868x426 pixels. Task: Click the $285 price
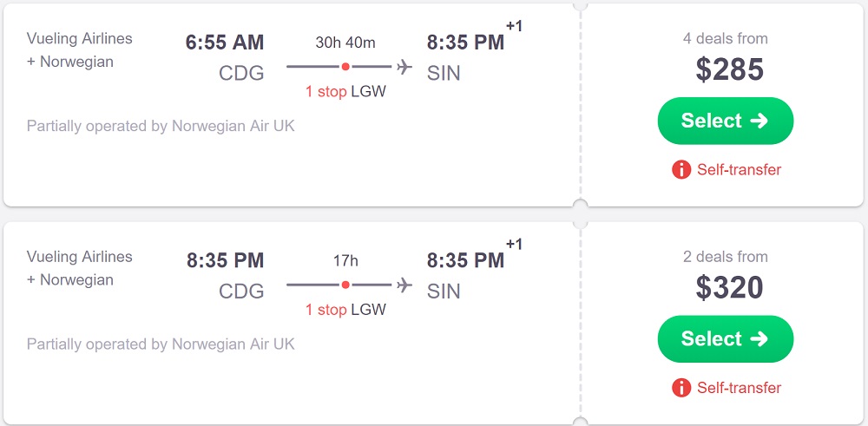pos(729,69)
